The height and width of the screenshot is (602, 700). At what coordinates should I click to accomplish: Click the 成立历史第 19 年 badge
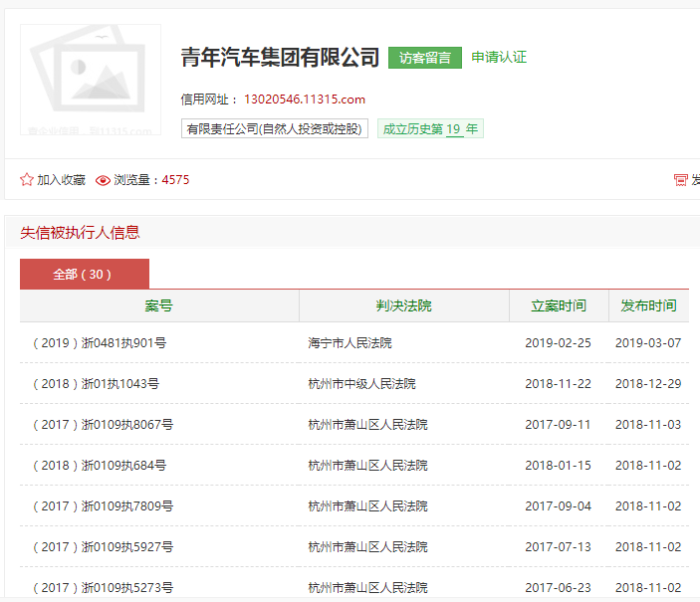[430, 128]
